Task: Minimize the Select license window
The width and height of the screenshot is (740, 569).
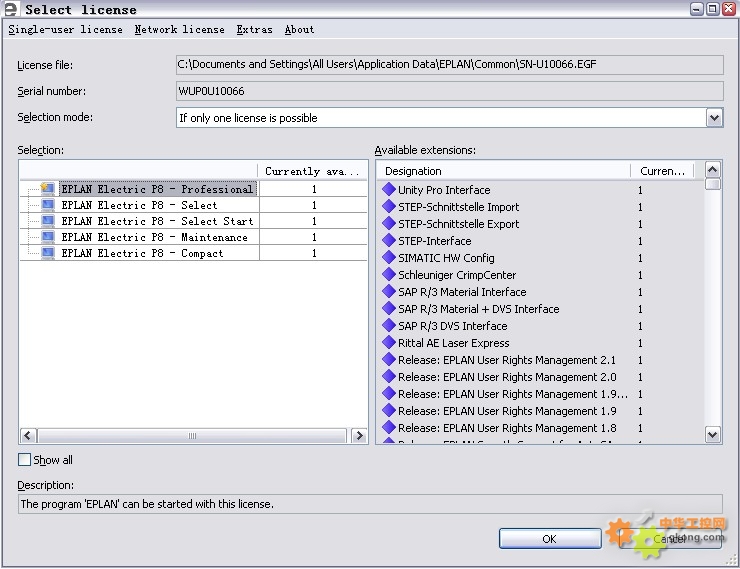Action: tap(697, 8)
